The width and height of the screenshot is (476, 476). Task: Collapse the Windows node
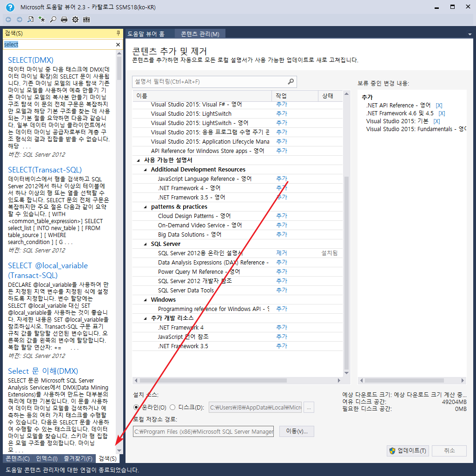coord(145,300)
